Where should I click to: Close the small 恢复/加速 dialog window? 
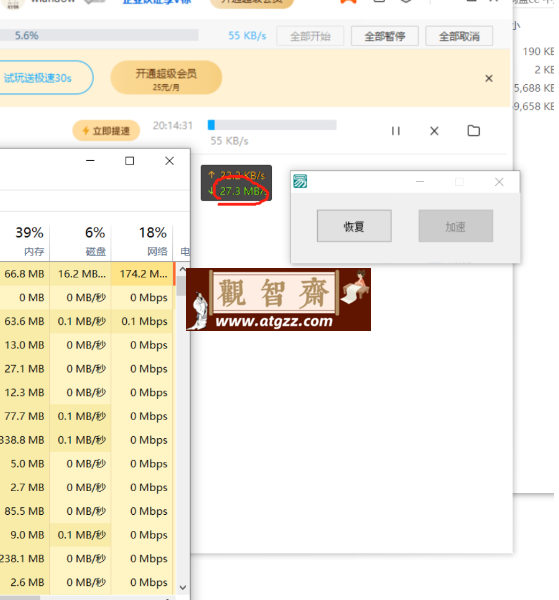tap(499, 182)
